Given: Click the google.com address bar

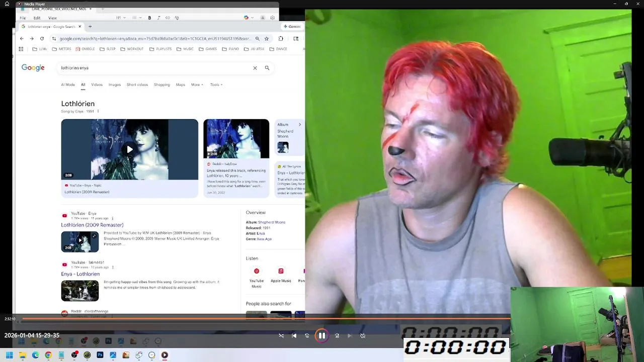Looking at the screenshot, I should [154, 39].
